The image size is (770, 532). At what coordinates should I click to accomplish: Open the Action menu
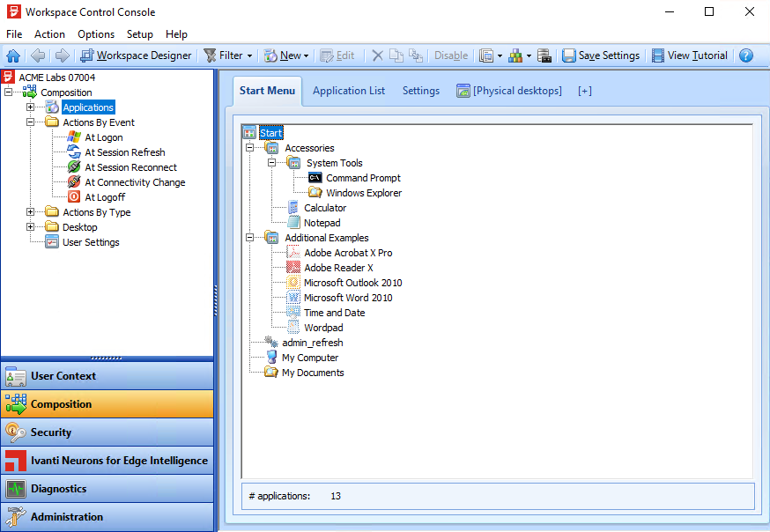pyautogui.click(x=49, y=33)
